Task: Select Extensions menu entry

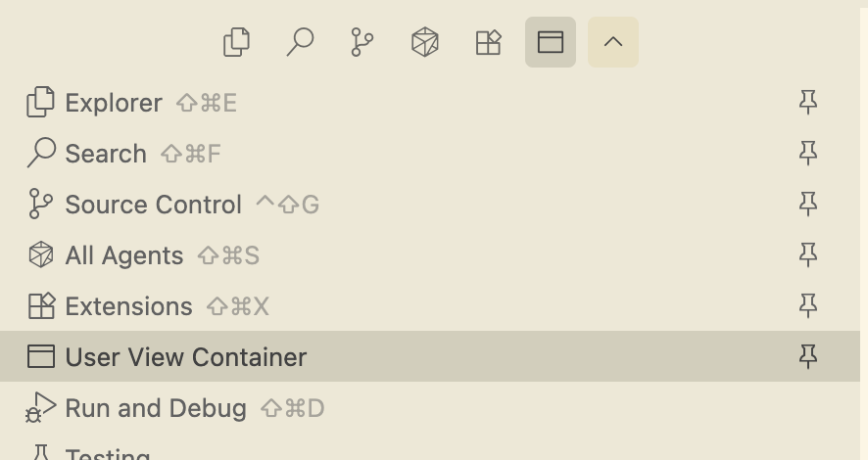Action: [128, 306]
